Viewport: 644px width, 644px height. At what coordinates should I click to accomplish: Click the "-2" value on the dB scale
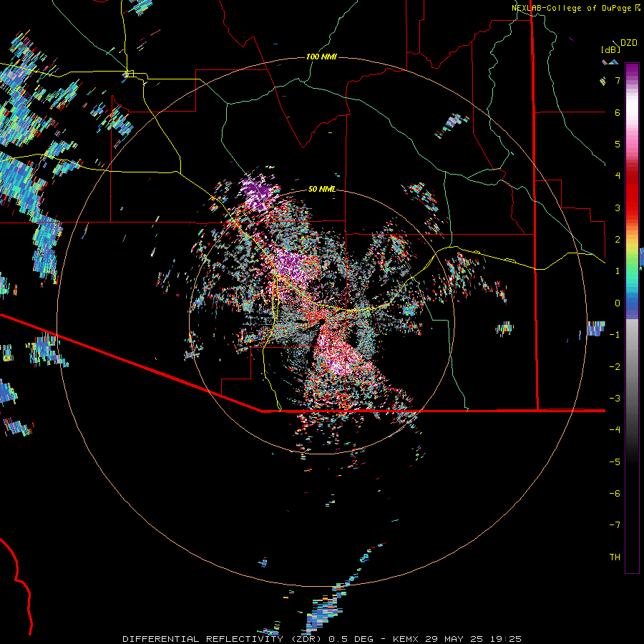(615, 367)
